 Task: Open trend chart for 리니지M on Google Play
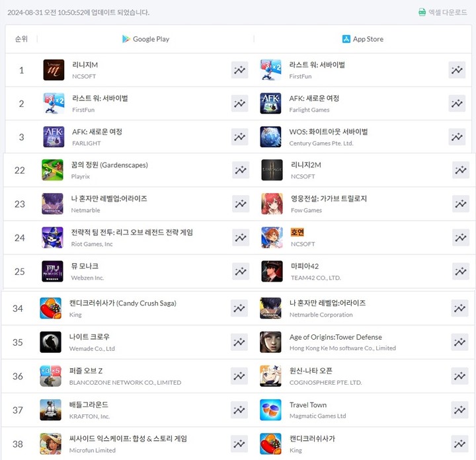tap(239, 70)
